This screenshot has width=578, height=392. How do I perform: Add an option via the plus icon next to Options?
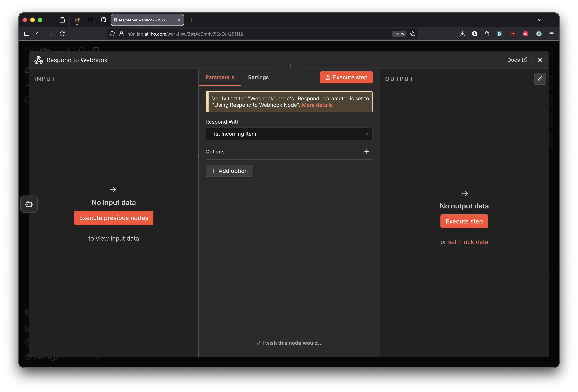pyautogui.click(x=367, y=151)
